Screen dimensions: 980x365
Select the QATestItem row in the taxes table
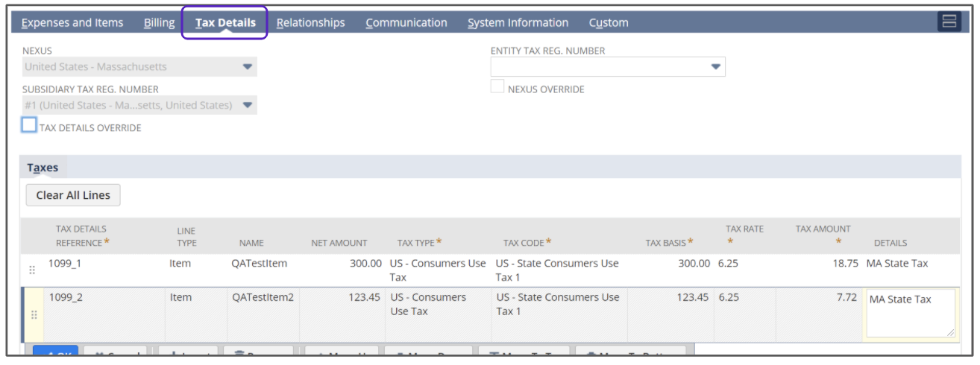coord(259,263)
